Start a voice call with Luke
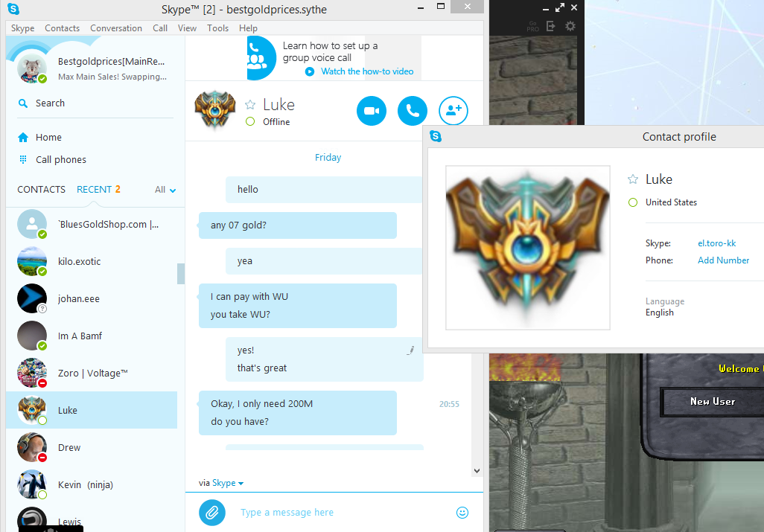Image resolution: width=764 pixels, height=532 pixels. click(x=413, y=111)
